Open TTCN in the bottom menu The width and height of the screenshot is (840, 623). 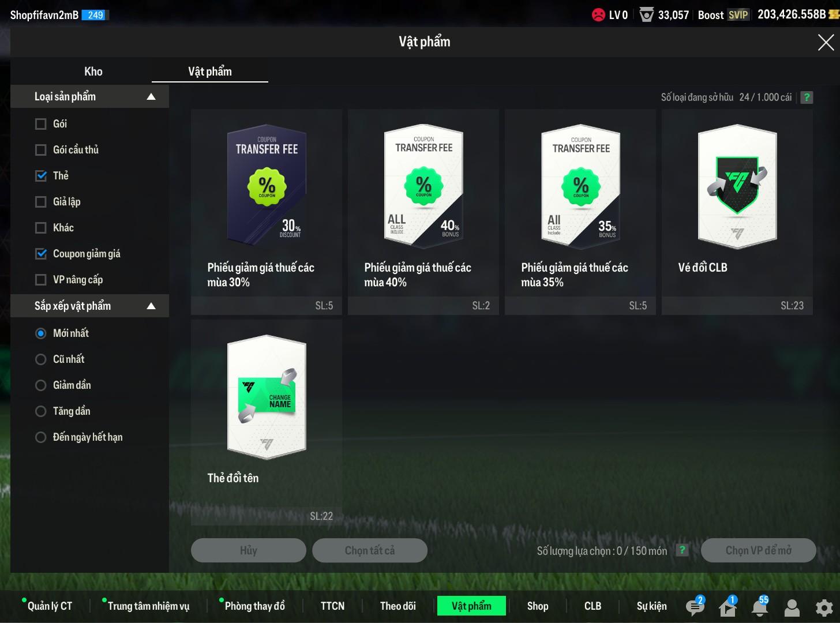point(332,606)
